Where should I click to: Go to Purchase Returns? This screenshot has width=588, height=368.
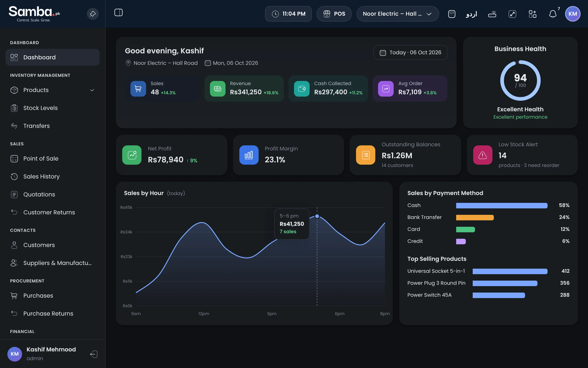[52, 313]
